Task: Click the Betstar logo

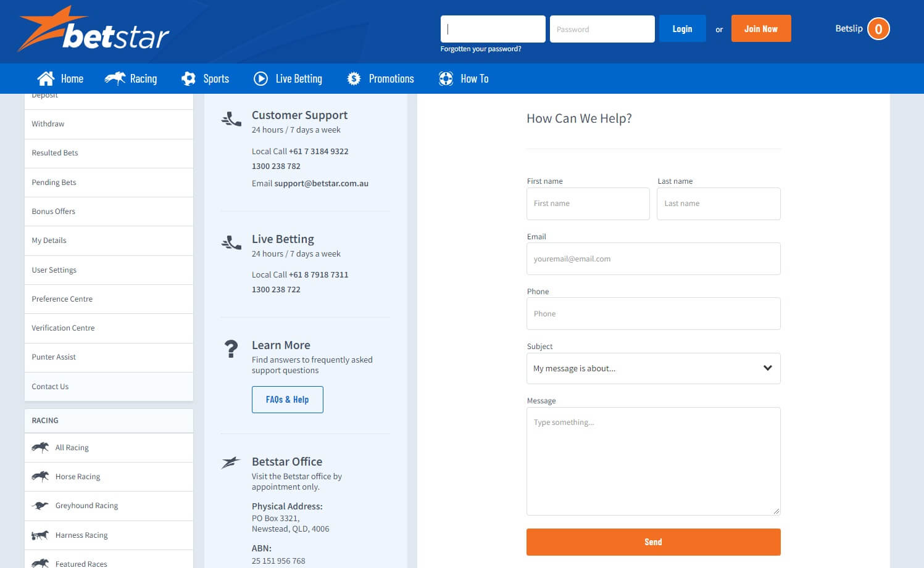Action: (93, 29)
